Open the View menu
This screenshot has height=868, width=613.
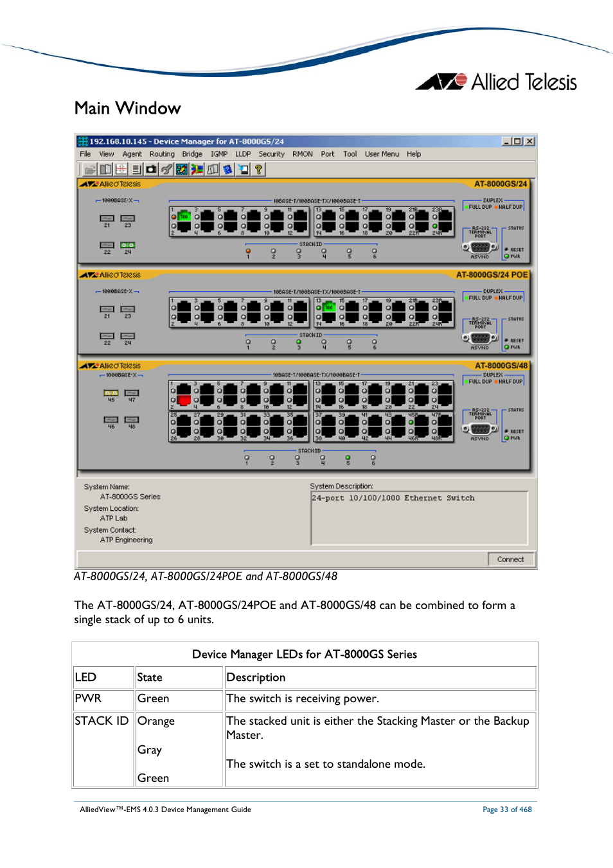click(107, 154)
